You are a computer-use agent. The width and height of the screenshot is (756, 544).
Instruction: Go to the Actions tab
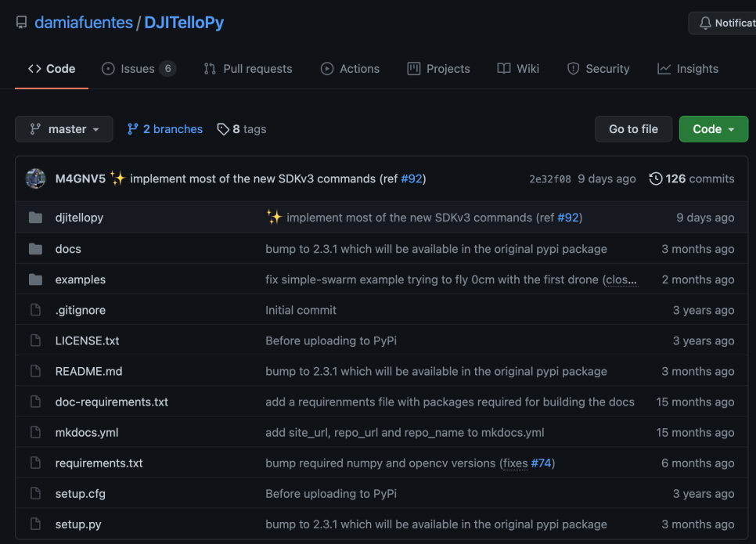coord(350,69)
